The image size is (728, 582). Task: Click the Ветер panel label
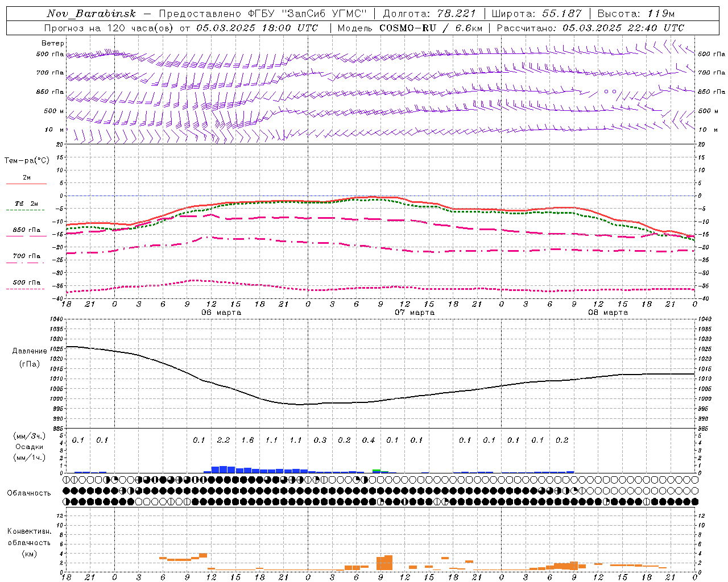53,43
